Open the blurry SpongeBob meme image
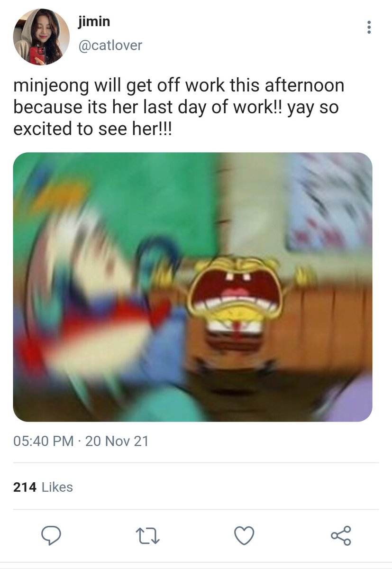This screenshot has height=569, width=392. [192, 287]
